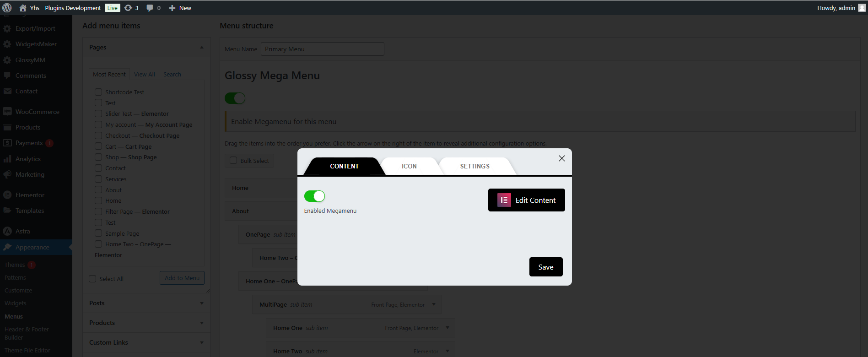Switch to the CONTENT tab
The image size is (868, 357).
[x=345, y=166]
